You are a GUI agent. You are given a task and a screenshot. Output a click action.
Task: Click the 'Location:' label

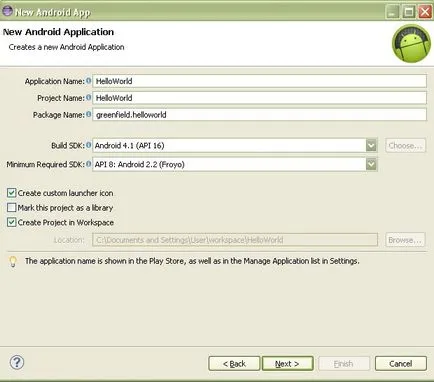69,240
